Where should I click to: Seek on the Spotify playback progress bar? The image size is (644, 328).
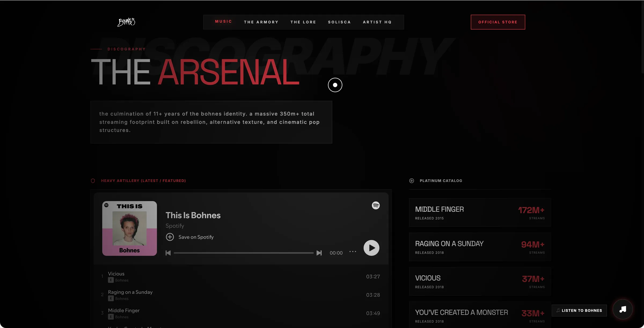(x=244, y=253)
